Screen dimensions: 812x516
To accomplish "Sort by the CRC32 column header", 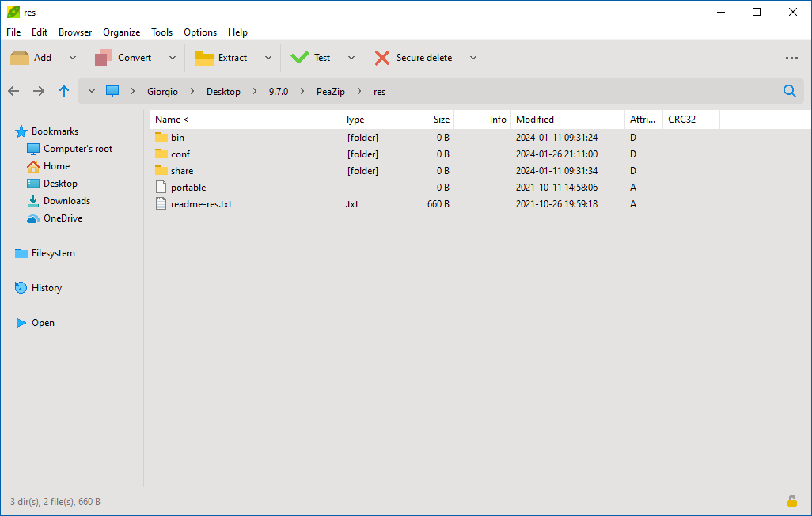I will pyautogui.click(x=692, y=120).
